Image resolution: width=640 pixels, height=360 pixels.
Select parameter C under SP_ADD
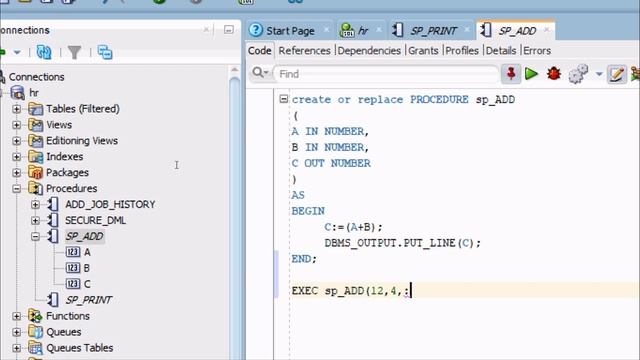pyautogui.click(x=87, y=284)
